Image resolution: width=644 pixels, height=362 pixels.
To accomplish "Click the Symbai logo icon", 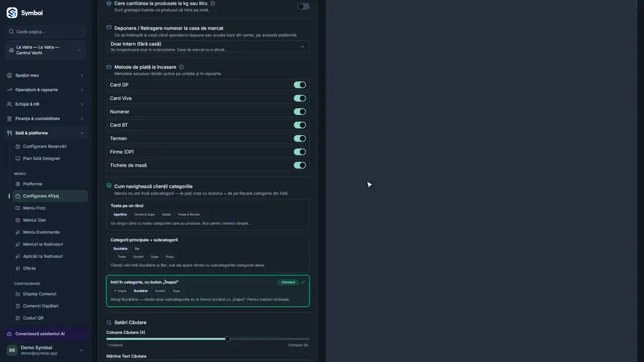I will point(12,13).
